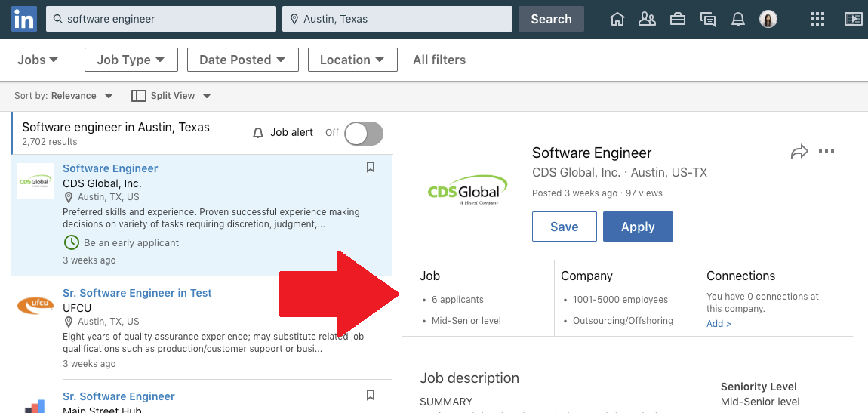The image size is (868, 413).
Task: Click the 'Be an early applicant' text
Action: (131, 242)
